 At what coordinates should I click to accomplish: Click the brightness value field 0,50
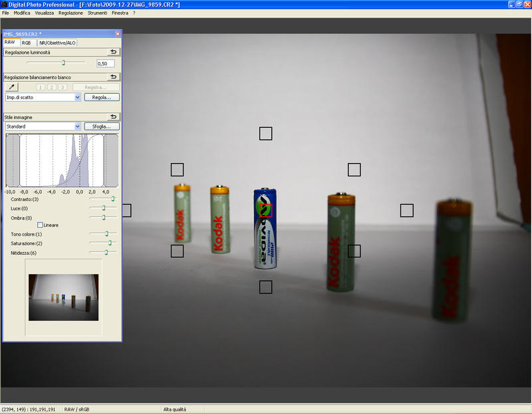pyautogui.click(x=106, y=63)
